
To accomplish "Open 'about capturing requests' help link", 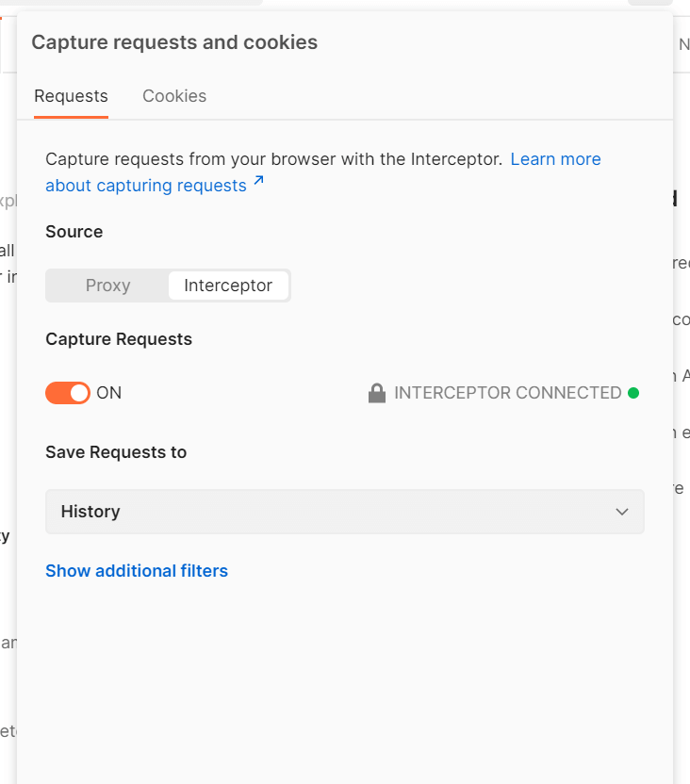I will 146,186.
